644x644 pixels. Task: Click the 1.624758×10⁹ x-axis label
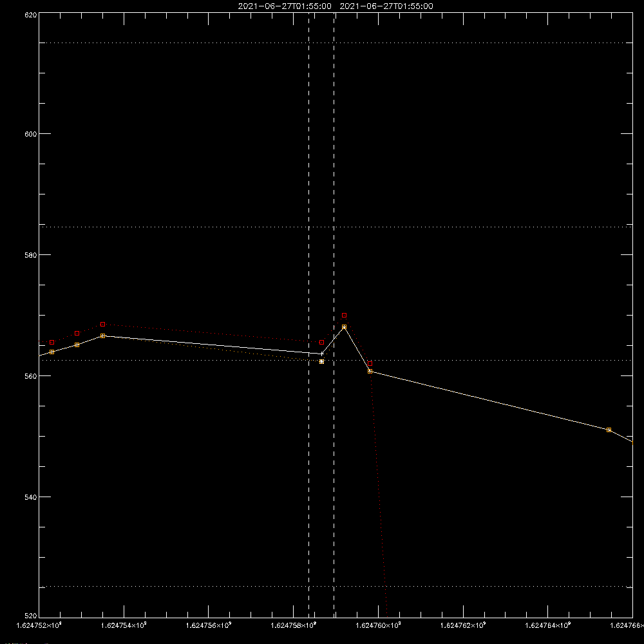click(294, 625)
